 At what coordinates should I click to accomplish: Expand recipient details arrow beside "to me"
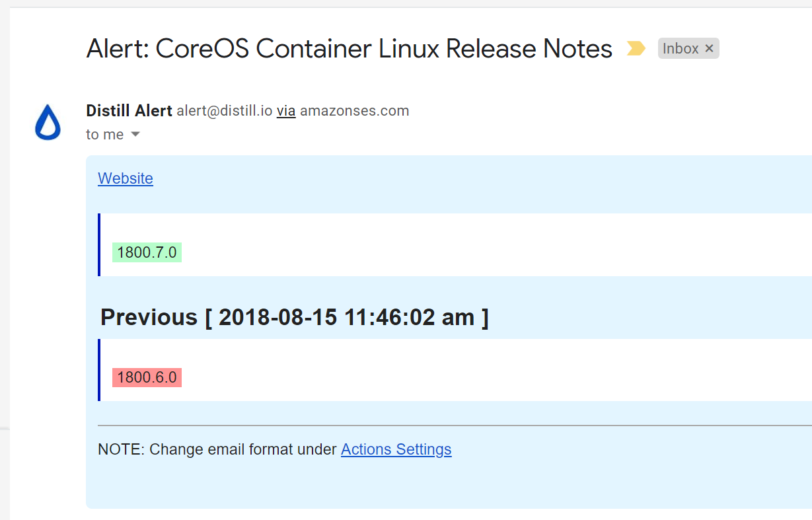pyautogui.click(x=135, y=135)
